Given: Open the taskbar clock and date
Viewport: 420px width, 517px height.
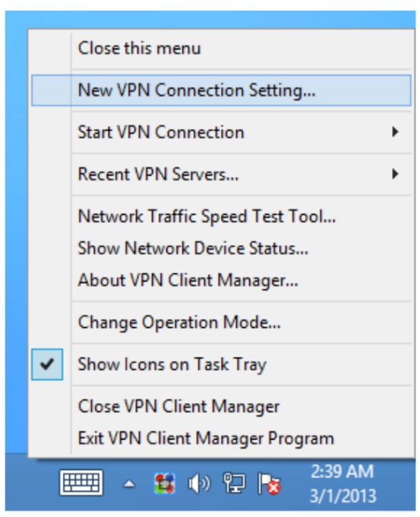Looking at the screenshot, I should (x=343, y=484).
